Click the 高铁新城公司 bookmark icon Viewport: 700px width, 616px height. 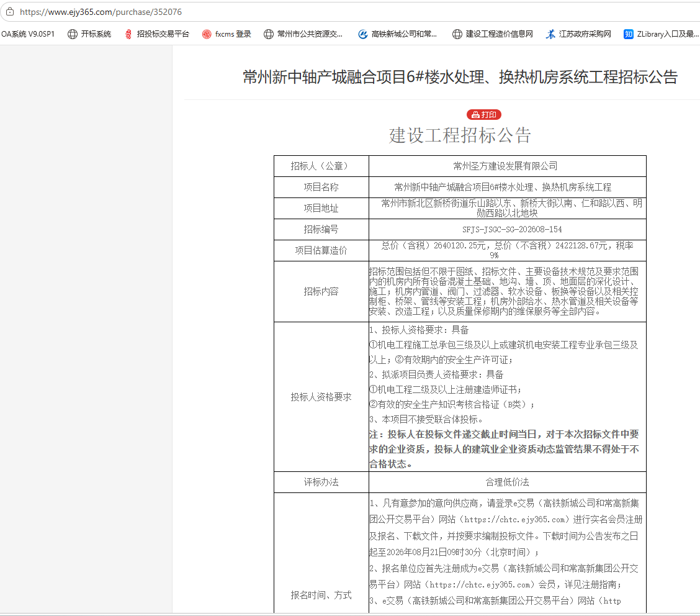[x=363, y=34]
